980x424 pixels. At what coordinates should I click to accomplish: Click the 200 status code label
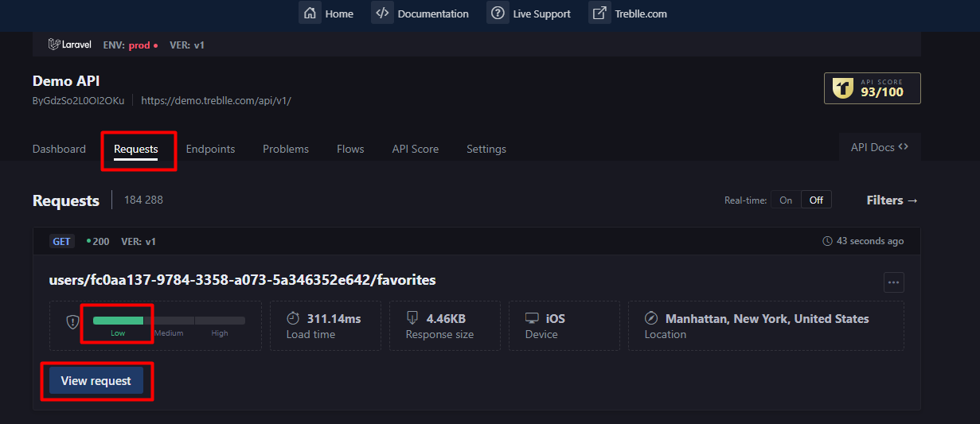click(99, 241)
